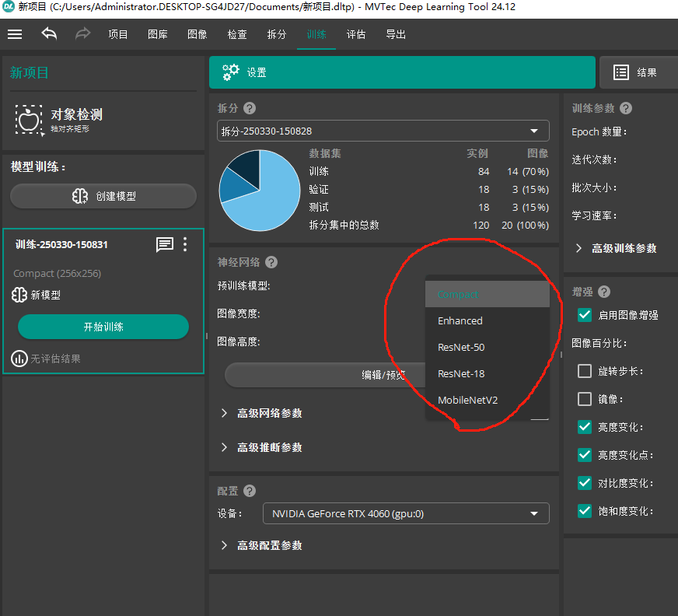Open three-dot menu for 训练-250330-150831
The image size is (678, 616).
click(185, 245)
